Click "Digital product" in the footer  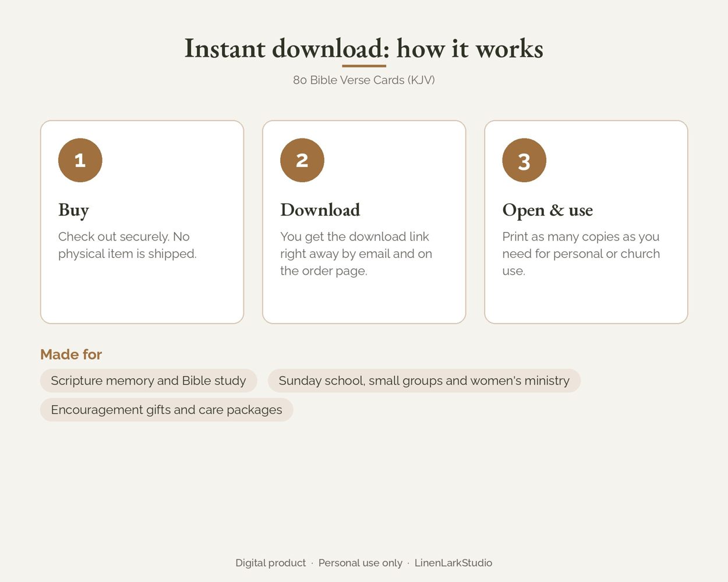pyautogui.click(x=270, y=563)
